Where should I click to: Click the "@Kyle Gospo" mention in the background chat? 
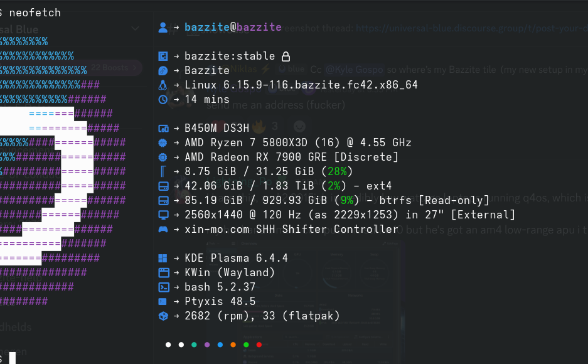[354, 70]
